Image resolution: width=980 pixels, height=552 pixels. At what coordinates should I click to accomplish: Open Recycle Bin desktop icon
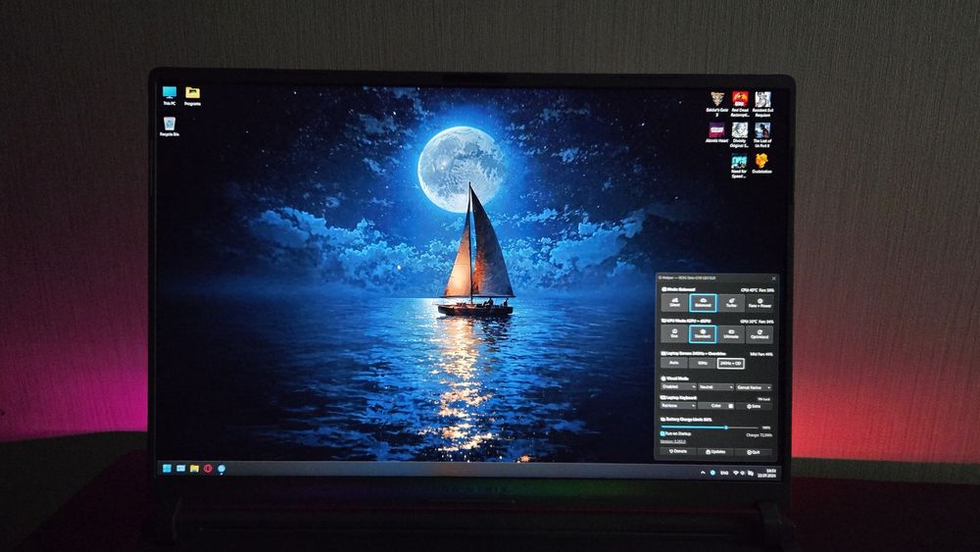click(x=170, y=126)
